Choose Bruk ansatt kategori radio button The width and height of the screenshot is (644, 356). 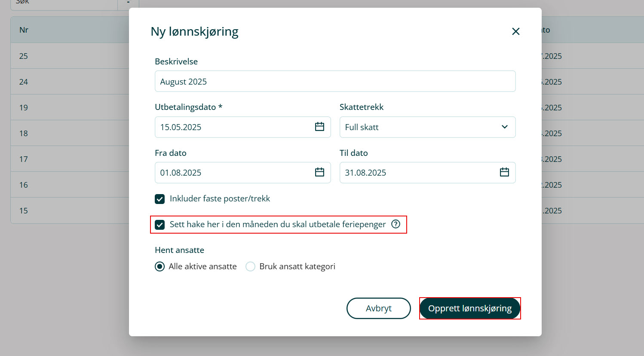[x=250, y=267]
